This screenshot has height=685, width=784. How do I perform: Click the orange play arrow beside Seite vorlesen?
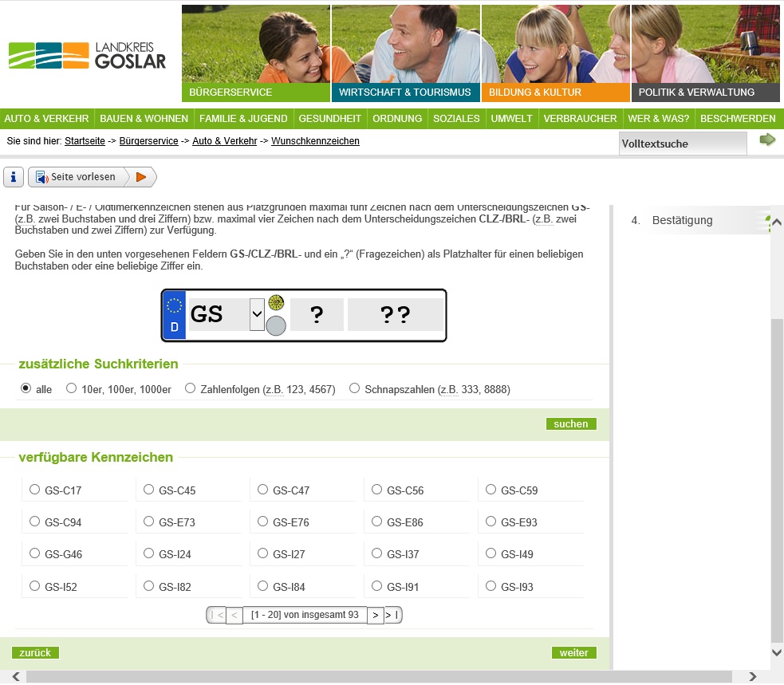coord(141,177)
